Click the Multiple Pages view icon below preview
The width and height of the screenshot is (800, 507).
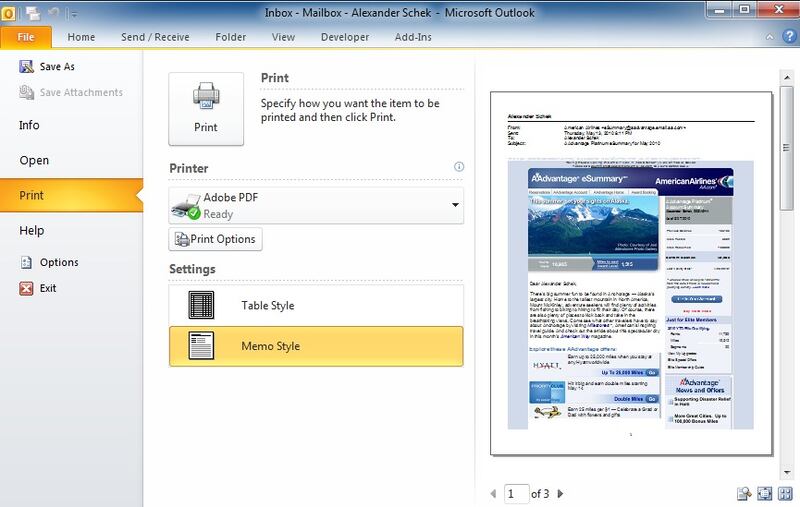coord(786,493)
